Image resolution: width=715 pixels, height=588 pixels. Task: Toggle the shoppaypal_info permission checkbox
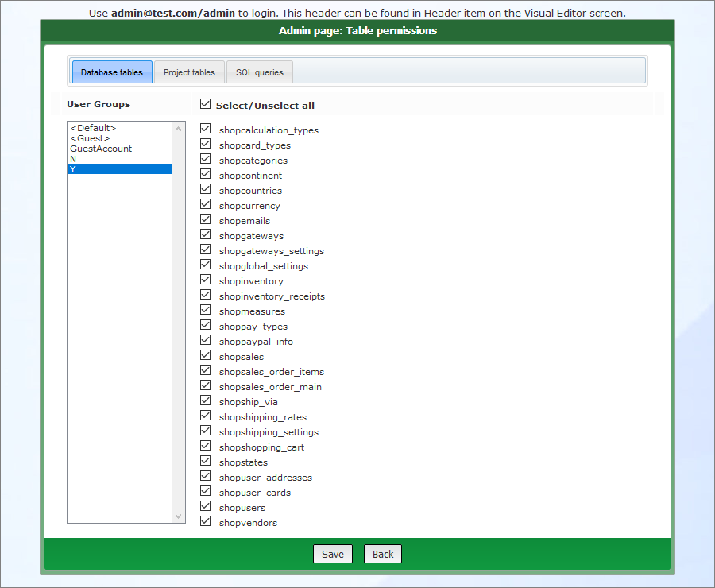click(205, 341)
